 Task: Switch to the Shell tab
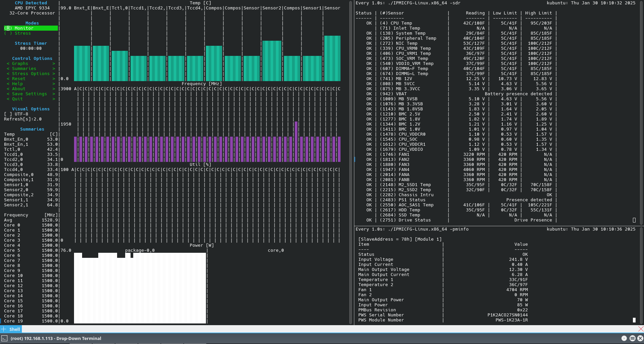pos(14,329)
